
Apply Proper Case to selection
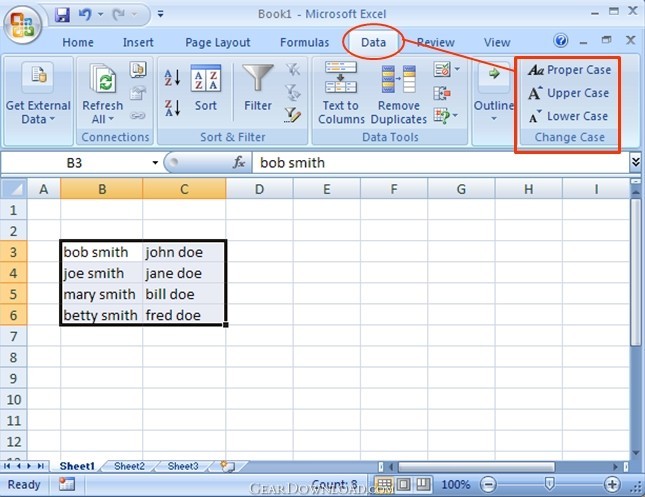pyautogui.click(x=570, y=70)
